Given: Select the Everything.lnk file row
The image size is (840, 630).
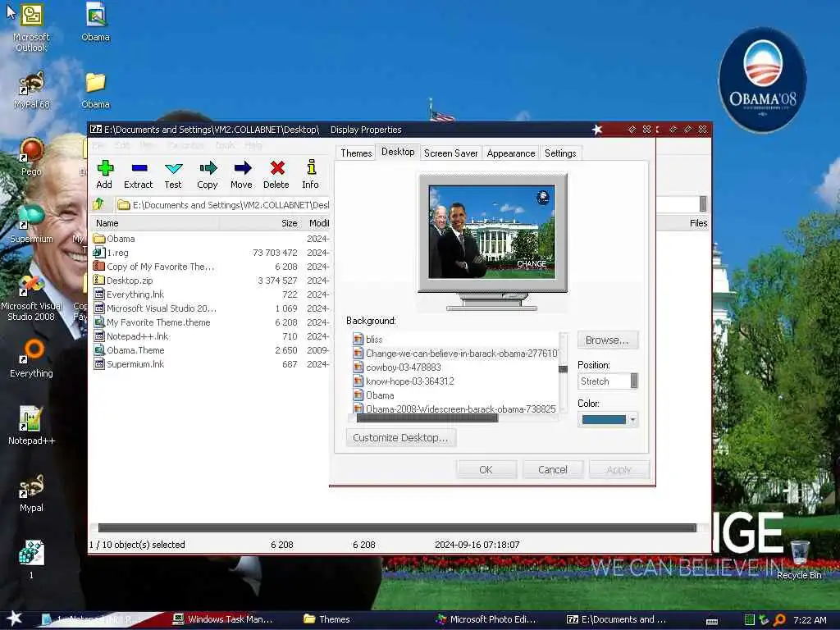Looking at the screenshot, I should point(211,294).
